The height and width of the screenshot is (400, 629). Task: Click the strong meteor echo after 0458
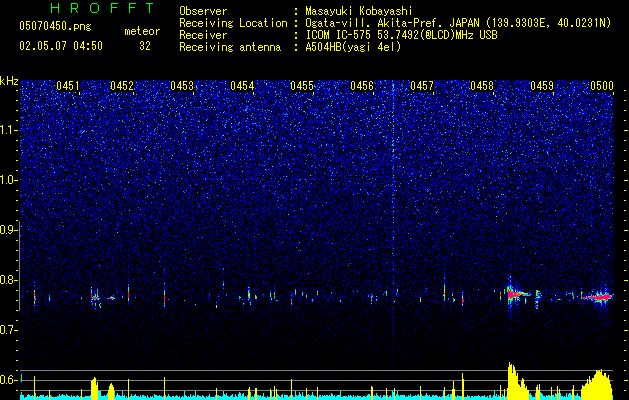tap(515, 294)
